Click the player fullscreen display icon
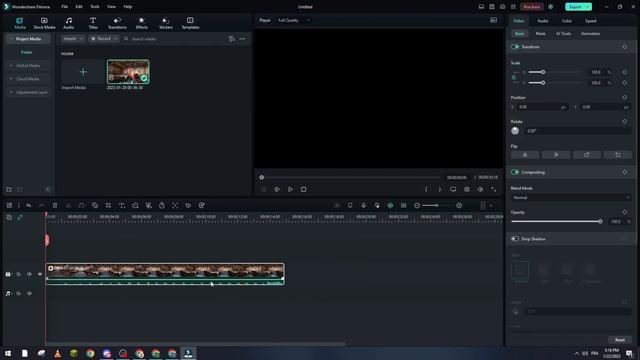The width and height of the screenshot is (640, 360). 453,189
